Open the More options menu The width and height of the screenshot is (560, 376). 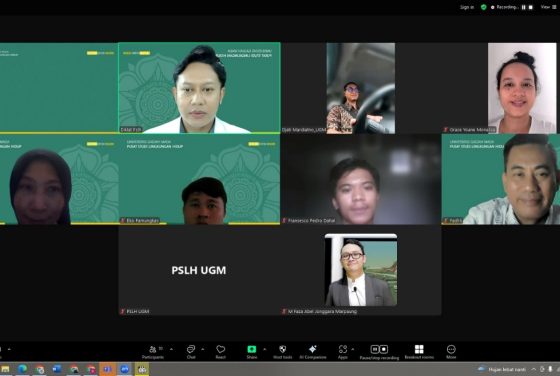[451, 352]
